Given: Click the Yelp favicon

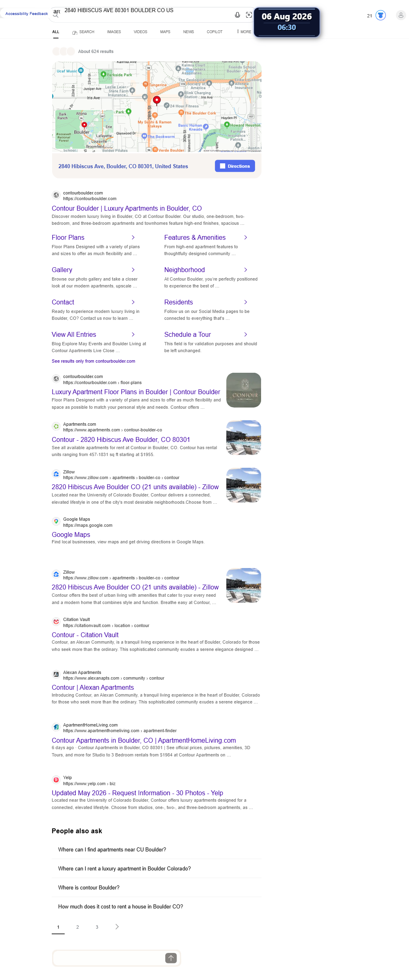Looking at the screenshot, I should pos(56,780).
